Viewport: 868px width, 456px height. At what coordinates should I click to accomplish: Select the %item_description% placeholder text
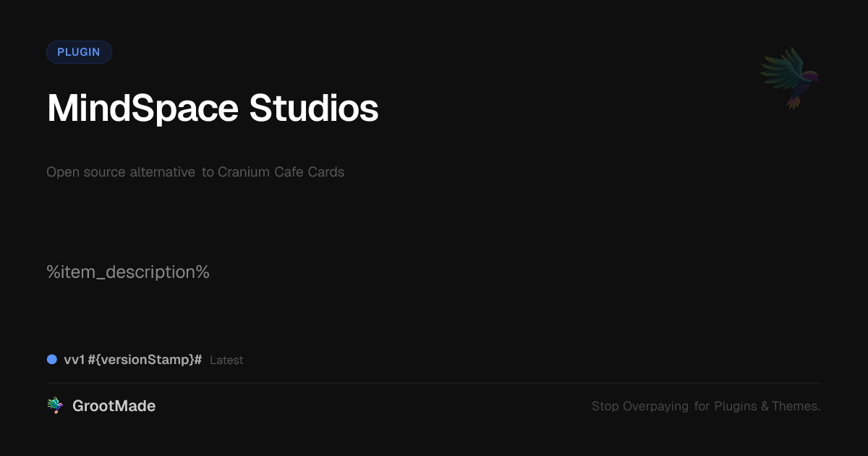(x=128, y=272)
